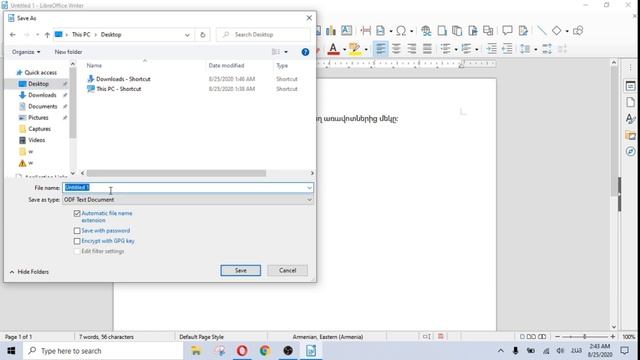640x360 pixels.
Task: Center align text in Writer
Action: [396, 49]
